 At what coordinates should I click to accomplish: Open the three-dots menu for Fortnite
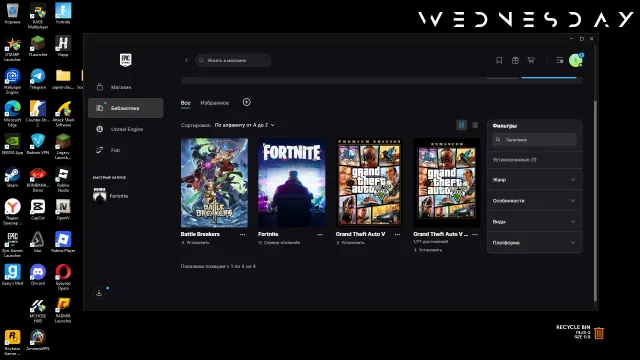pyautogui.click(x=320, y=234)
